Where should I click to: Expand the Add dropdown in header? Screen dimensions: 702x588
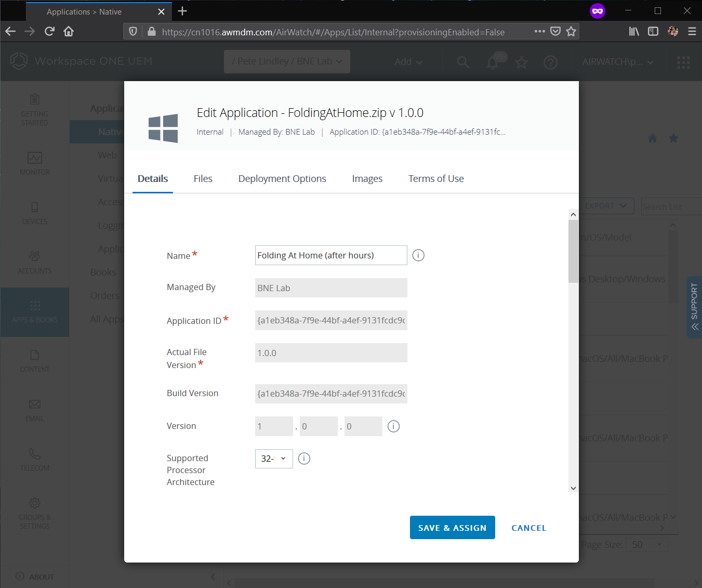pyautogui.click(x=408, y=62)
